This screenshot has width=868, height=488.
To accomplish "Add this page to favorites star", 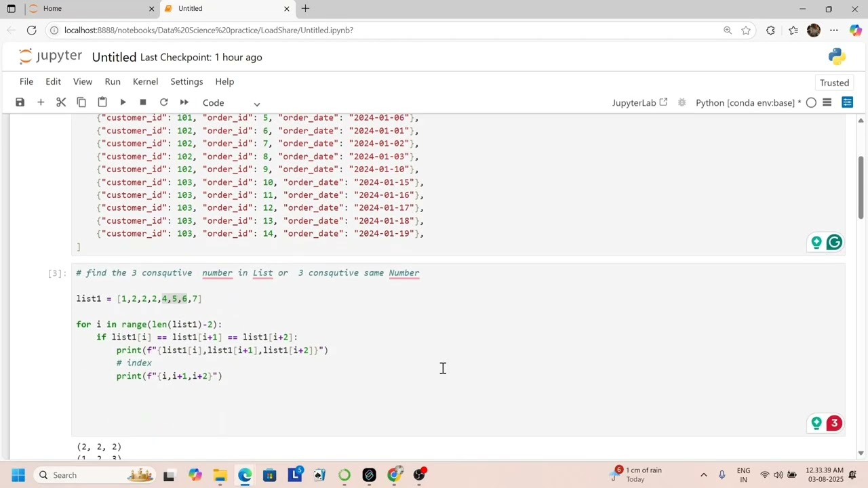I will pyautogui.click(x=746, y=30).
